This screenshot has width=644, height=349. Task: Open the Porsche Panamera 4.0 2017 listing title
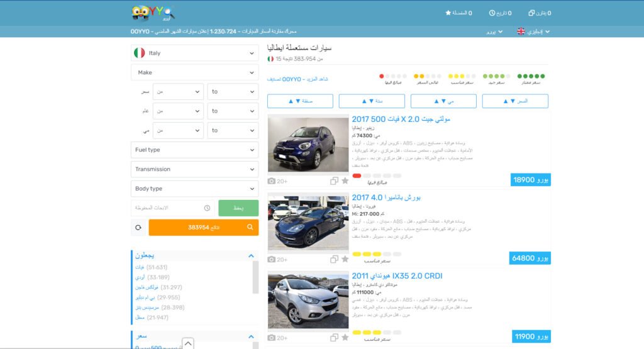386,197
